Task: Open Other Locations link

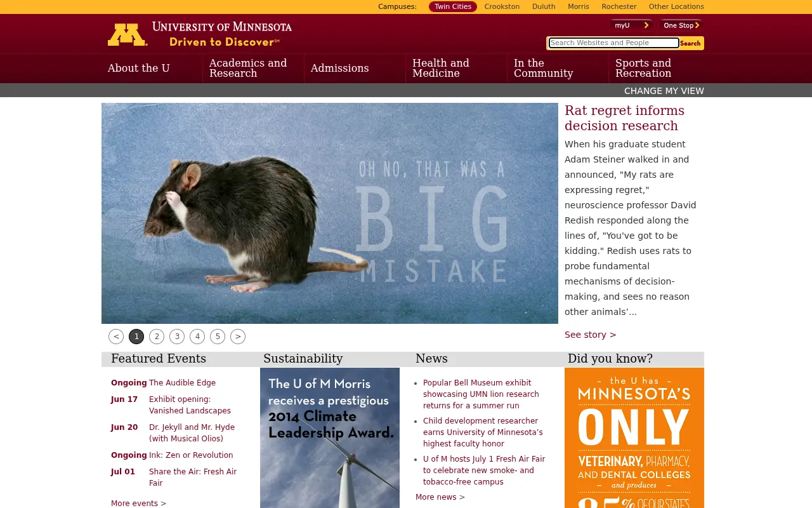Action: [x=676, y=6]
